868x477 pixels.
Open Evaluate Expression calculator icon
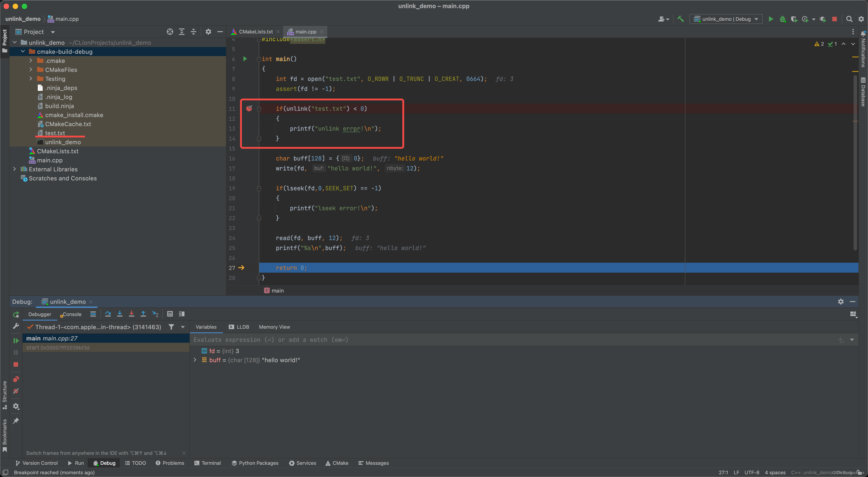point(170,314)
